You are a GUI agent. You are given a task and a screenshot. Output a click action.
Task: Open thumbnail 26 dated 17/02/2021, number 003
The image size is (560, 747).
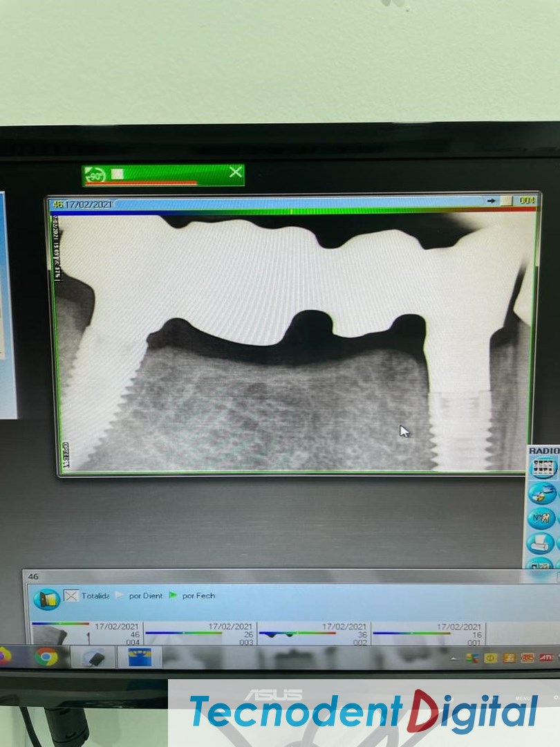point(200,634)
